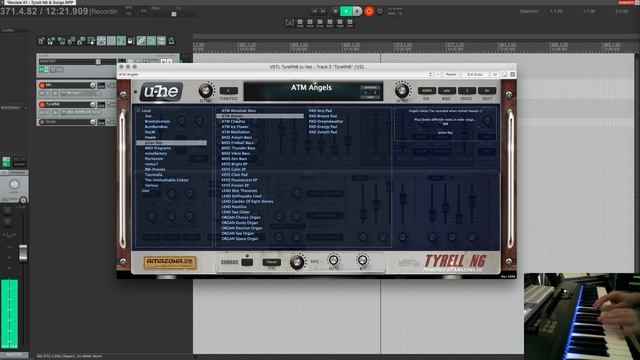The height and width of the screenshot is (360, 640).
Task: Select the BASS Zen Bass preset
Action: click(234, 159)
